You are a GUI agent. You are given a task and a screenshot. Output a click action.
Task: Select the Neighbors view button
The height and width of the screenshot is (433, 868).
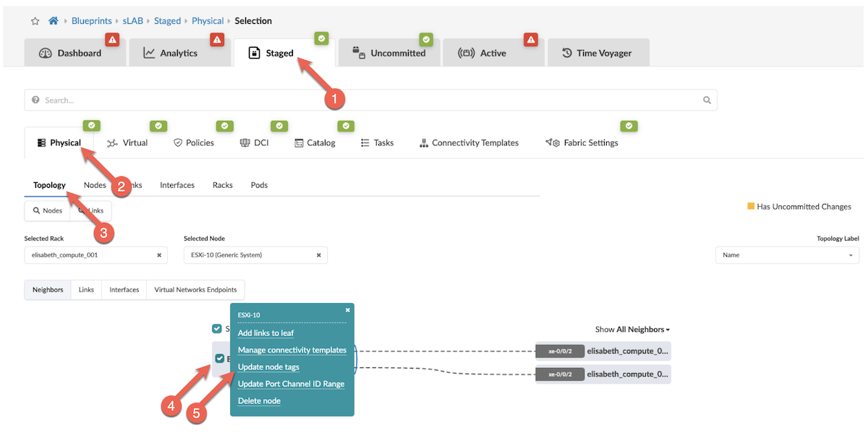coord(48,290)
